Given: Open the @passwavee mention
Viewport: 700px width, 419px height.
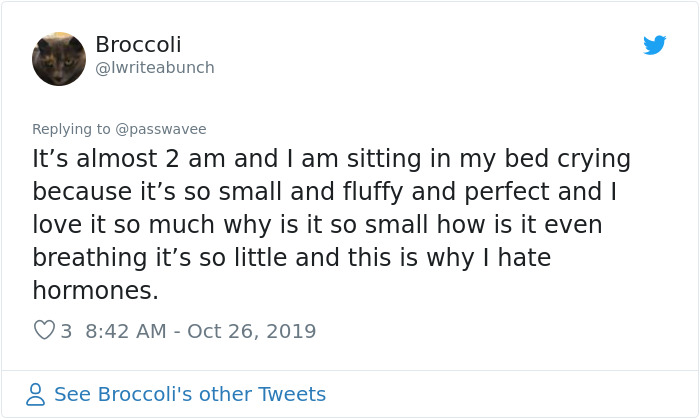Looking at the screenshot, I should pyautogui.click(x=160, y=129).
